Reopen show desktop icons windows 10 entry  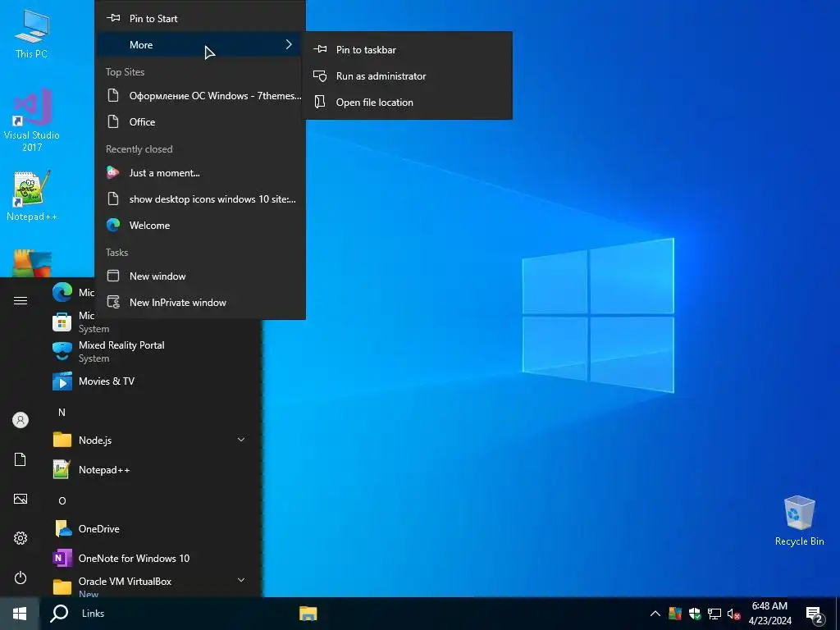click(200, 199)
